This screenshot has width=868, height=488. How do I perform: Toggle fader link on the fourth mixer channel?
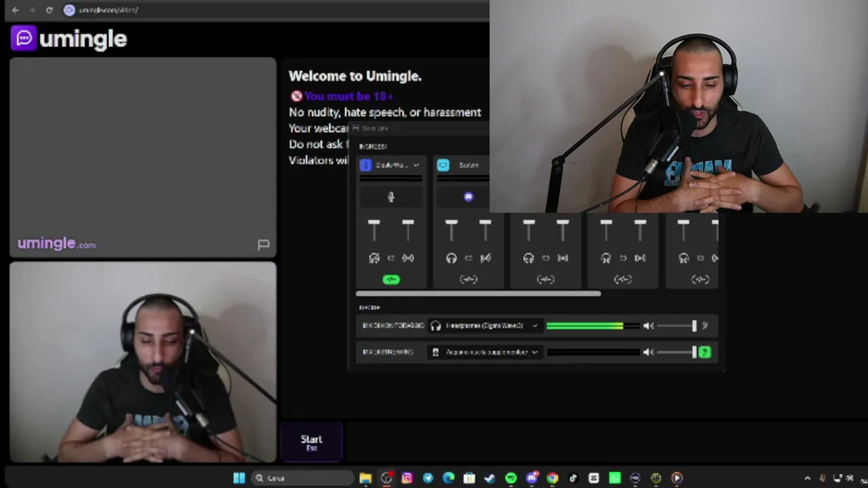[623, 258]
